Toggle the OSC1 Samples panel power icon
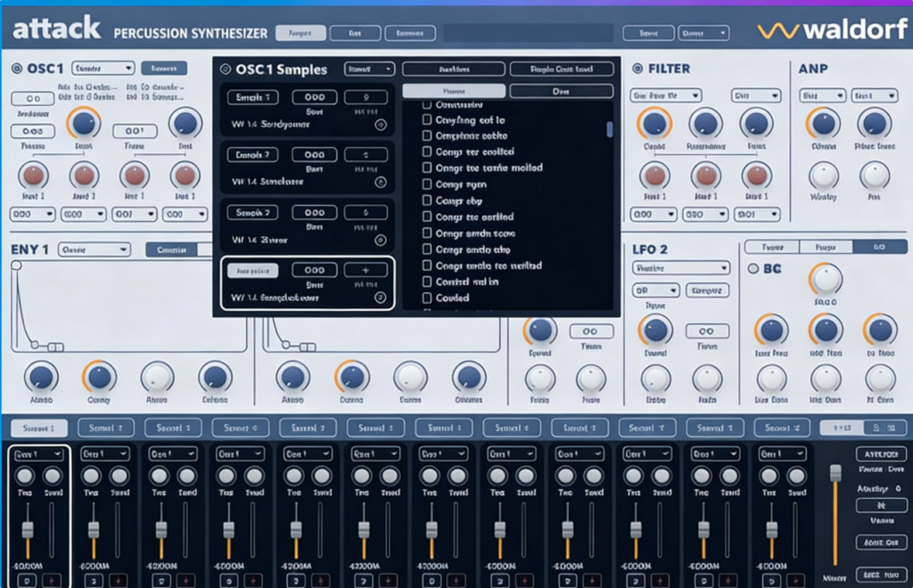 pos(226,69)
